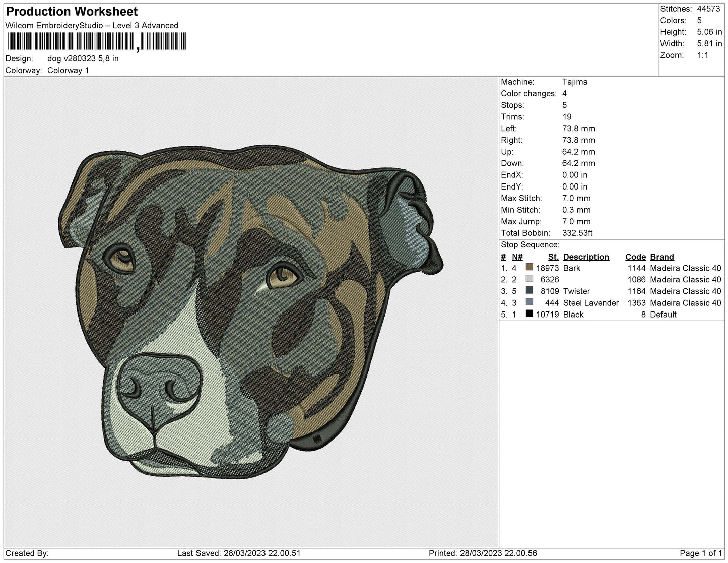Click the Min Stitch value '0.3 mm'
The height and width of the screenshot is (563, 728).
[x=576, y=210]
